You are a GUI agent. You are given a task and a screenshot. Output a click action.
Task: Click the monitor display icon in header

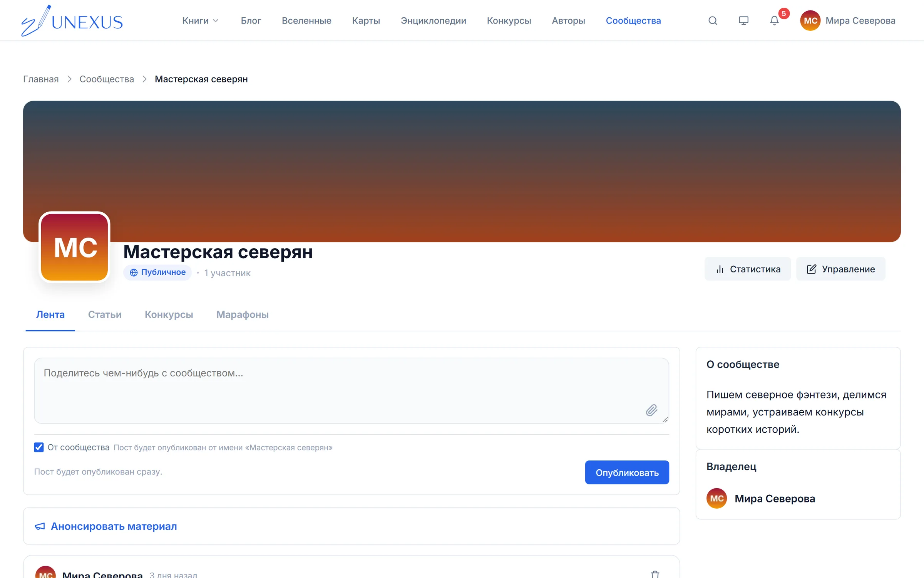pyautogui.click(x=743, y=20)
